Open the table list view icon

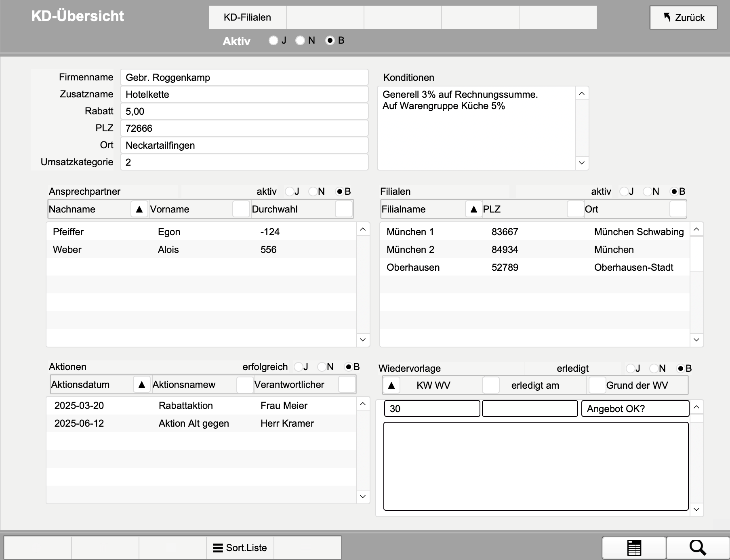[634, 548]
